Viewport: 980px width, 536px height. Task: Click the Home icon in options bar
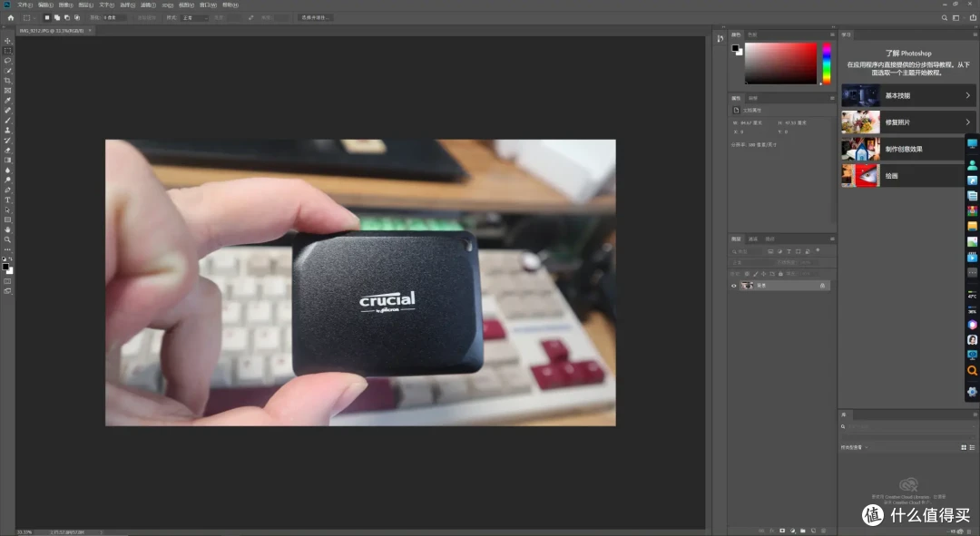pos(11,17)
